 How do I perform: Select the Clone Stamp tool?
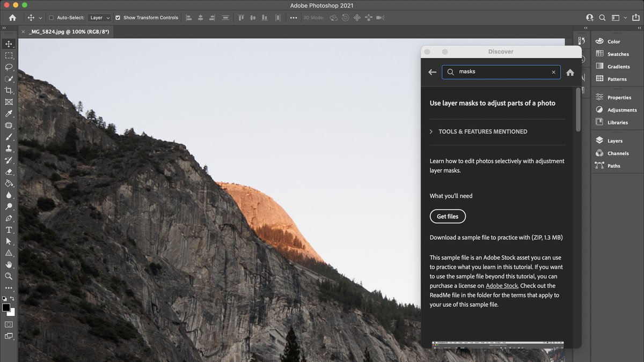tap(9, 149)
